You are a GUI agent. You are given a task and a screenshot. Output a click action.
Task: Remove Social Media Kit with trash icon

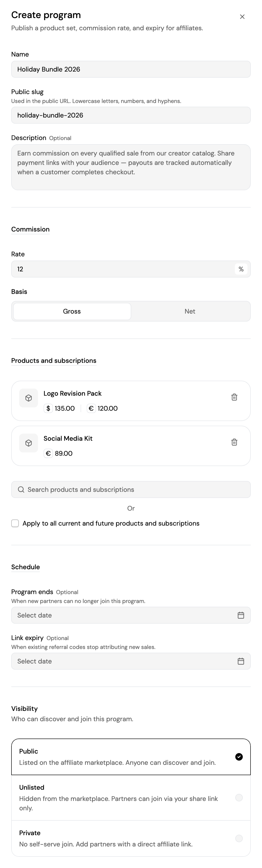[234, 442]
